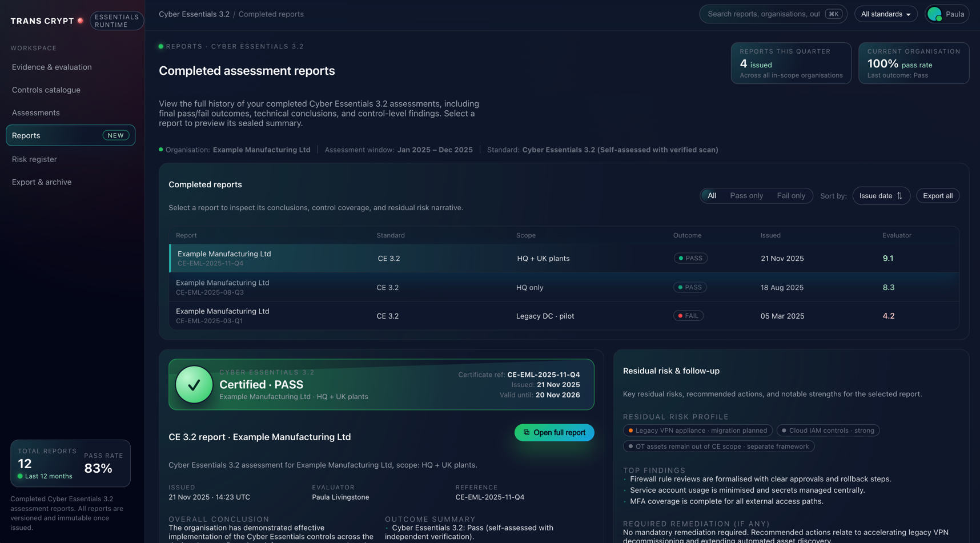This screenshot has width=980, height=543.
Task: Go to Risk register section
Action: coord(34,159)
